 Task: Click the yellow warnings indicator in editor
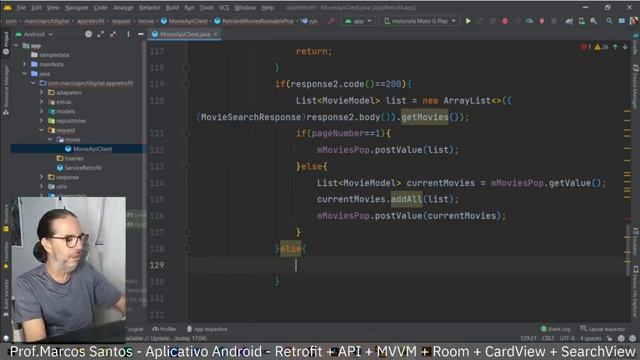601,47
